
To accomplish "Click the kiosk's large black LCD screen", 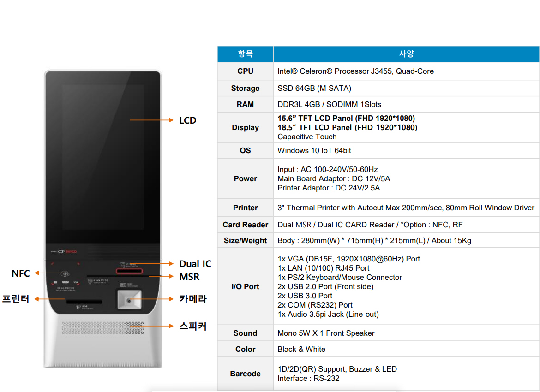I will 102,157.
